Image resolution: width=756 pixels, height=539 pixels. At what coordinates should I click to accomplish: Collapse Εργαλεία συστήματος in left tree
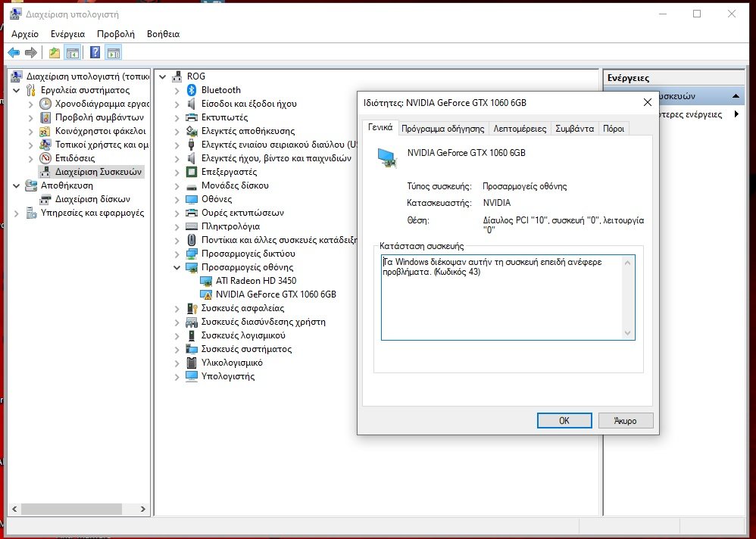coord(17,90)
